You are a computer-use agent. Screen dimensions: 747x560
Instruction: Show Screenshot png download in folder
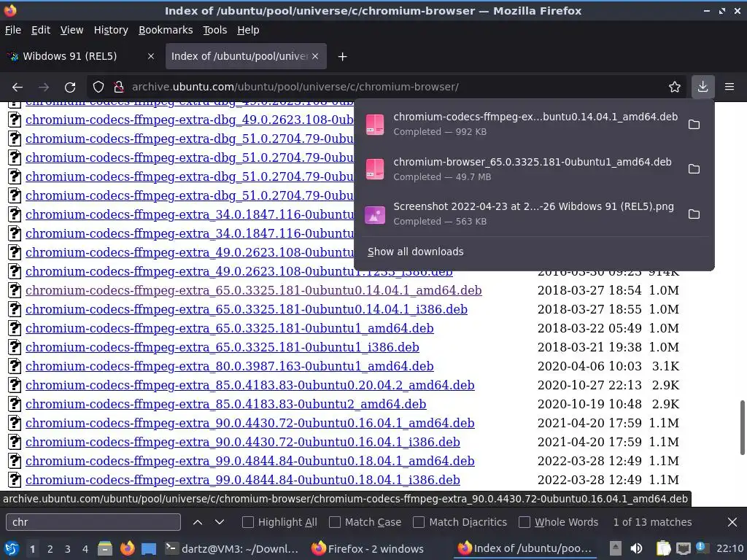[694, 214]
